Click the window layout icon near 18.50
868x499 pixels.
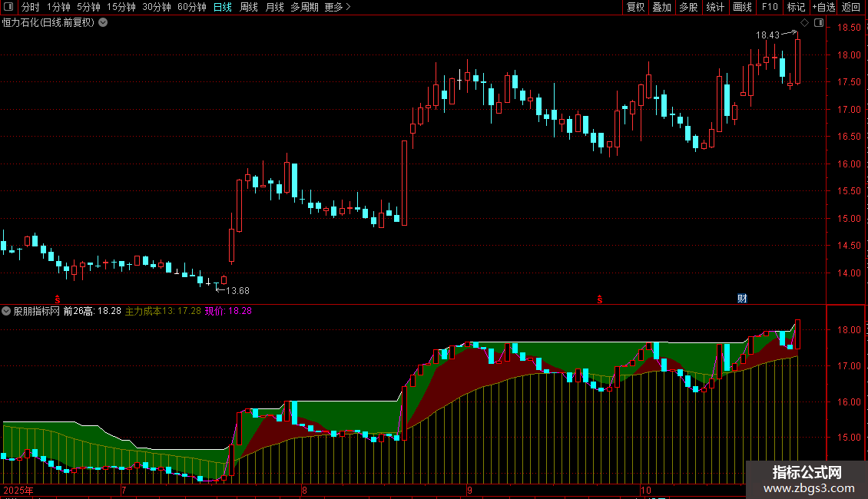click(819, 22)
